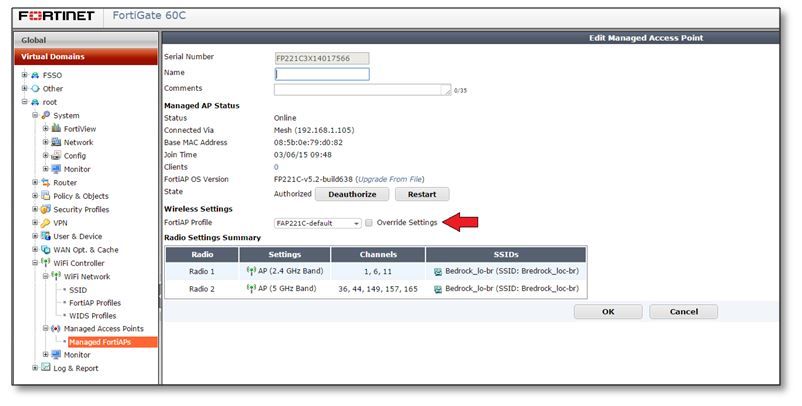Collapse the System tree node

tap(35, 116)
